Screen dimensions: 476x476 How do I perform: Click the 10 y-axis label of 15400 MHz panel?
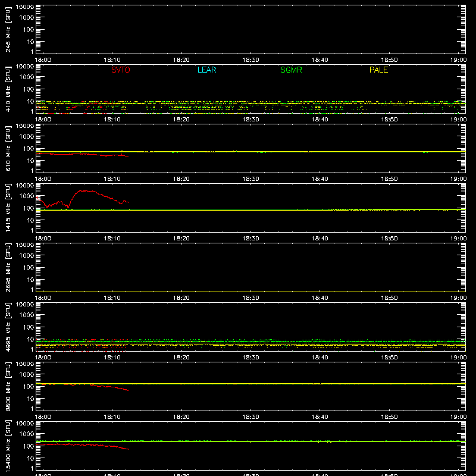pyautogui.click(x=30, y=458)
